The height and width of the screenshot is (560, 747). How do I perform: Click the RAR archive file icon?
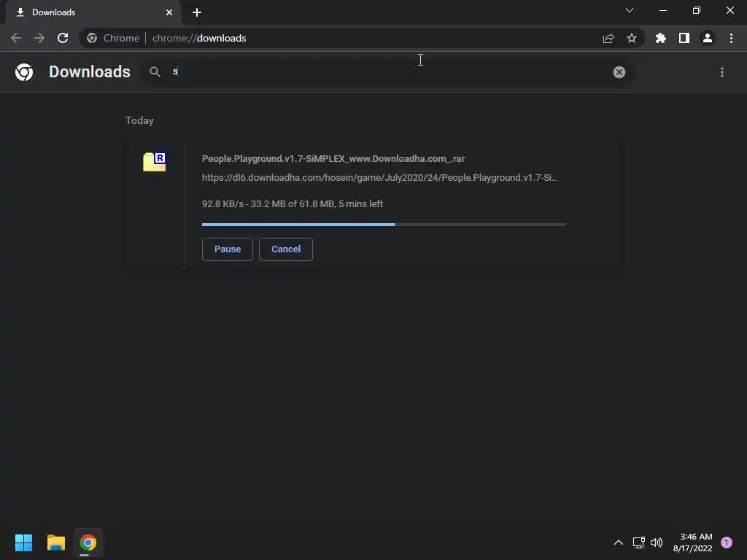click(155, 162)
